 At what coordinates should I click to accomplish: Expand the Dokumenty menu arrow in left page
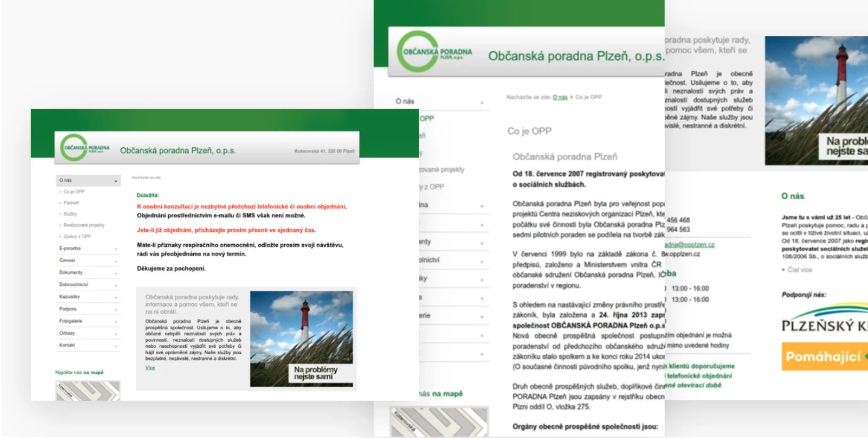coord(116,273)
